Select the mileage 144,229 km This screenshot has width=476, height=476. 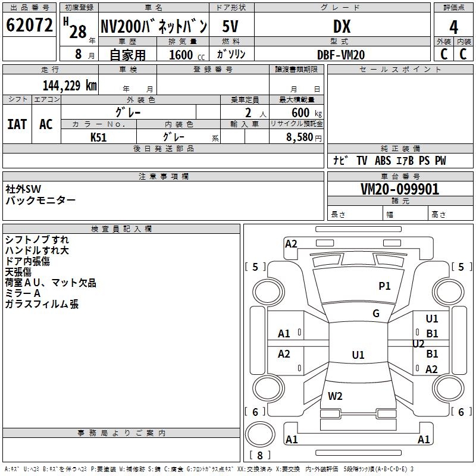[70, 86]
